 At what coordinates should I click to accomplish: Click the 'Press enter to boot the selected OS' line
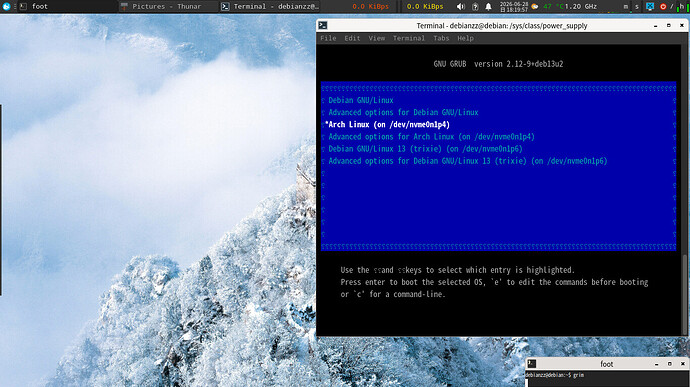tap(494, 282)
